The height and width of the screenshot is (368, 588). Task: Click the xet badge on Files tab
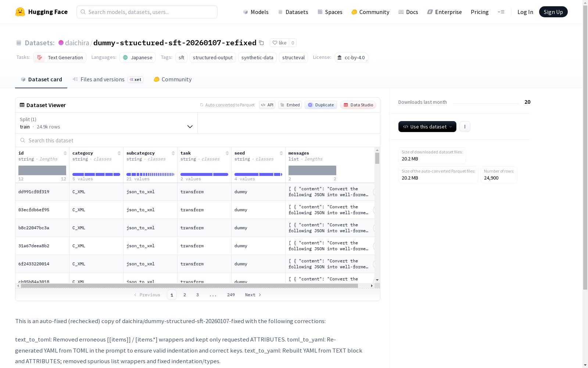[135, 79]
